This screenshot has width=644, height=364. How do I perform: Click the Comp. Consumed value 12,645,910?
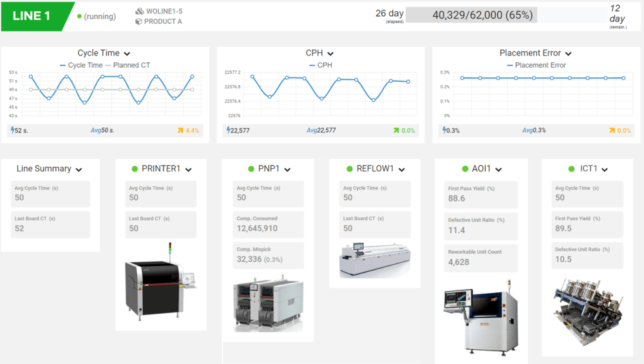pyautogui.click(x=257, y=229)
